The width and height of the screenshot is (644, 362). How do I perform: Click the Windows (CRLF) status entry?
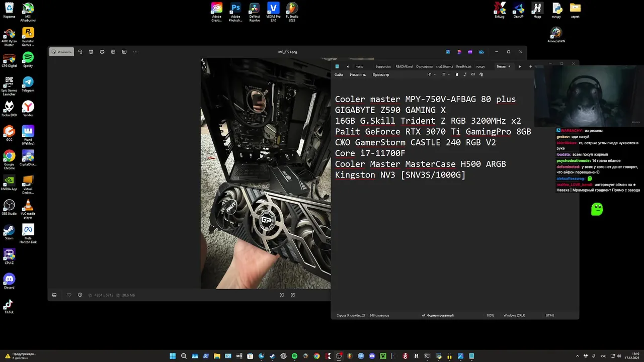tap(514, 315)
